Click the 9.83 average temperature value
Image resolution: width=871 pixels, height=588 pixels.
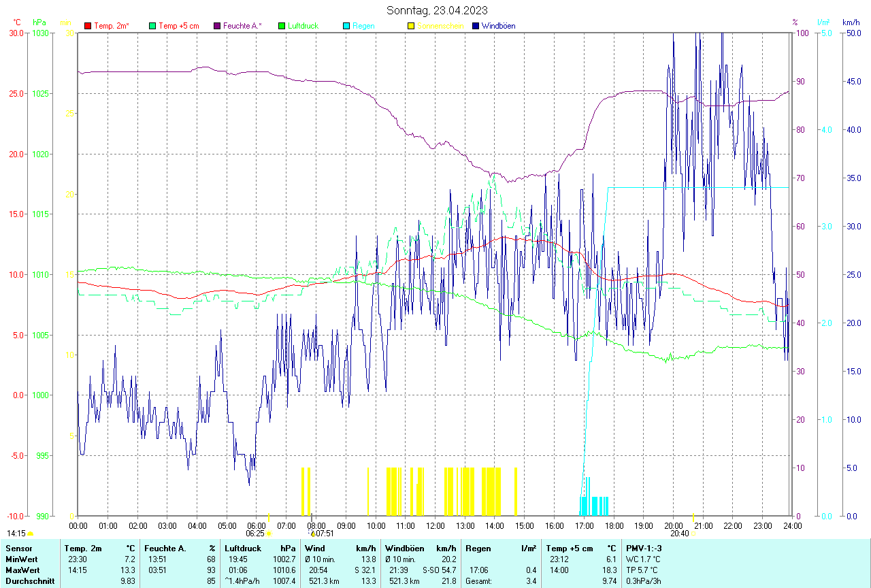[x=128, y=581]
